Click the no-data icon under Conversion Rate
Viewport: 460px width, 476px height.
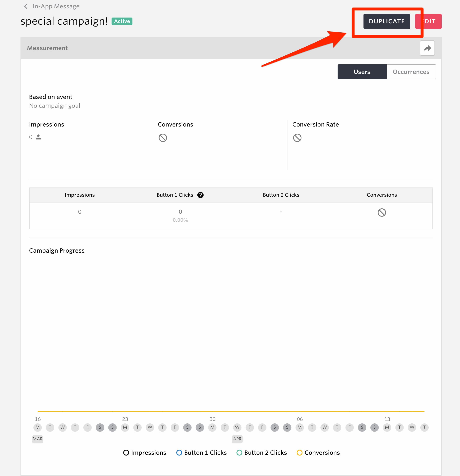[x=297, y=138]
